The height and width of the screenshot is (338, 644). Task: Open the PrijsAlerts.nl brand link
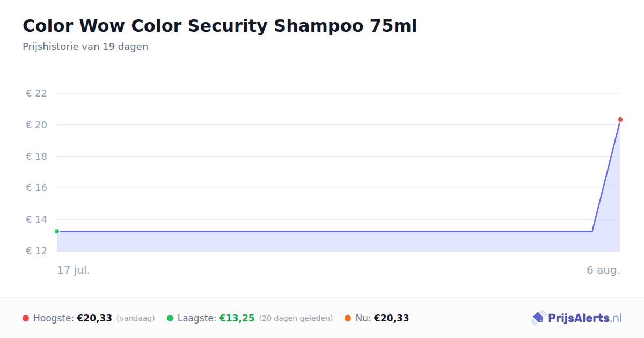point(576,318)
